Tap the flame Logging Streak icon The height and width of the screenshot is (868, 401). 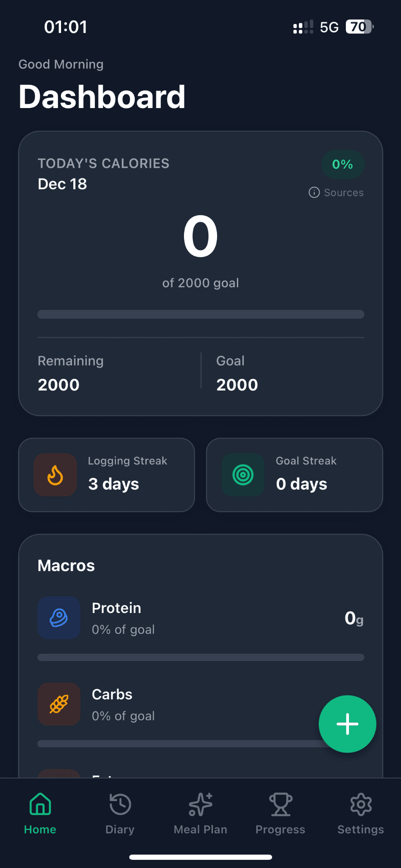[x=55, y=475]
